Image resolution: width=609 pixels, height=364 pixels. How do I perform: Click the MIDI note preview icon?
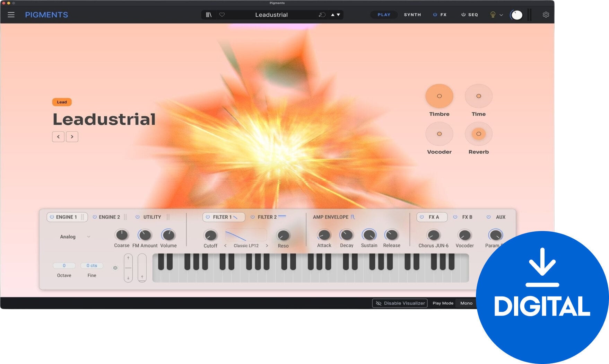322,15
